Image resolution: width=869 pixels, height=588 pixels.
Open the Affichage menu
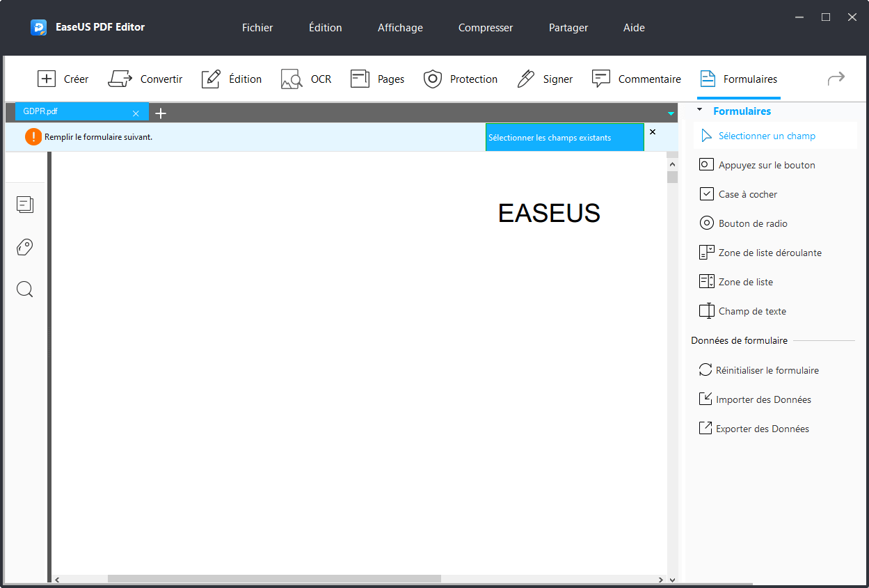pos(400,28)
